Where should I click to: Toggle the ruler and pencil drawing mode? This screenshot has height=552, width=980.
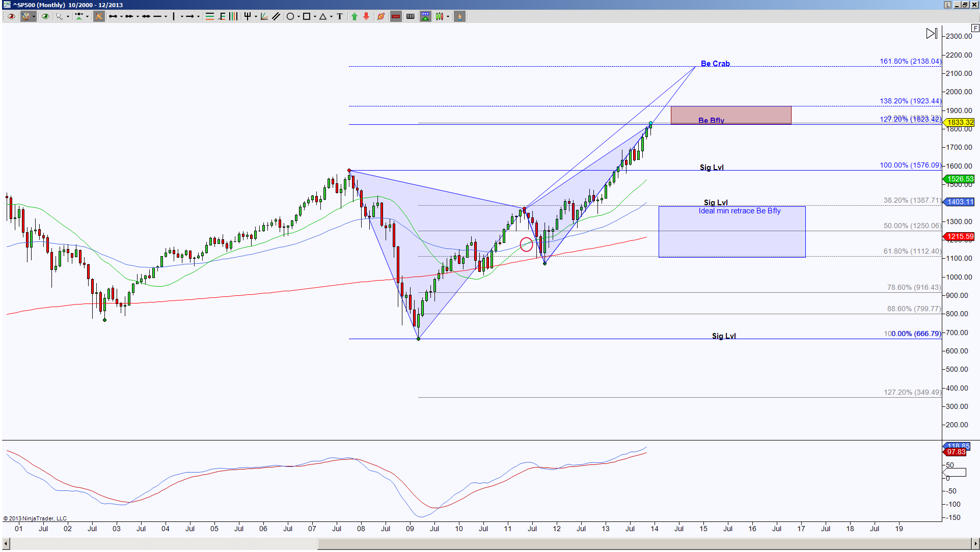pyautogui.click(x=99, y=16)
